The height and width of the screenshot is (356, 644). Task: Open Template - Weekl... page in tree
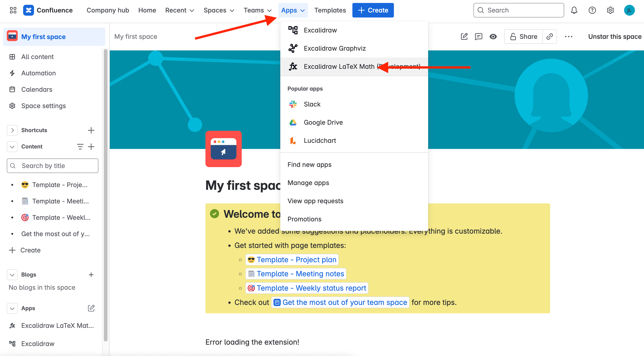tap(53, 218)
